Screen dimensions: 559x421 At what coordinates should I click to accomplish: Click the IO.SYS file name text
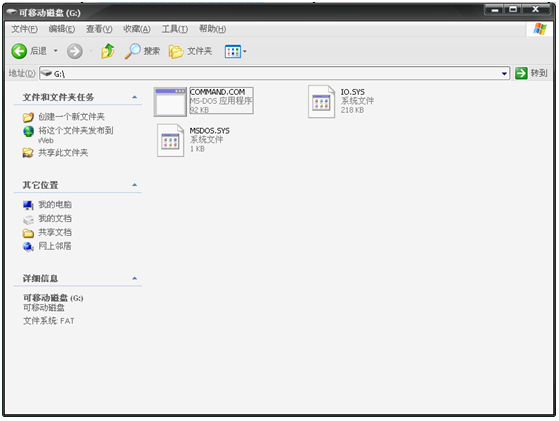[353, 92]
